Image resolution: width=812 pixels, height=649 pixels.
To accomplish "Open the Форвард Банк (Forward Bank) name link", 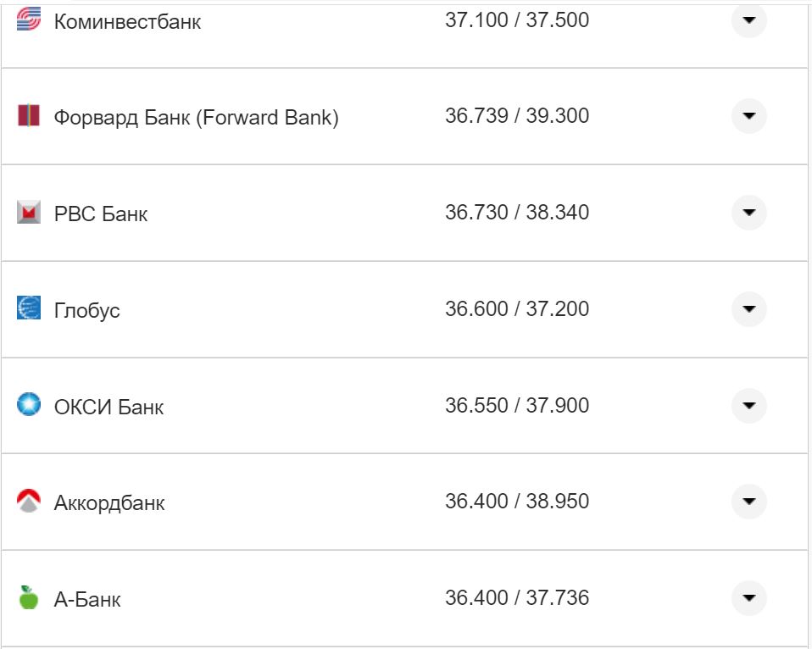I will 196,117.
